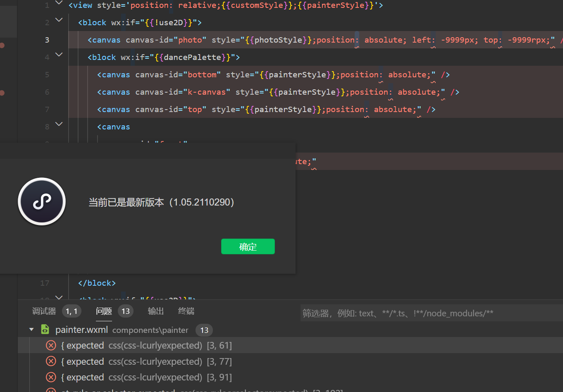The image size is (563, 392).
Task: Switch to the 调试器 tab
Action: point(44,311)
